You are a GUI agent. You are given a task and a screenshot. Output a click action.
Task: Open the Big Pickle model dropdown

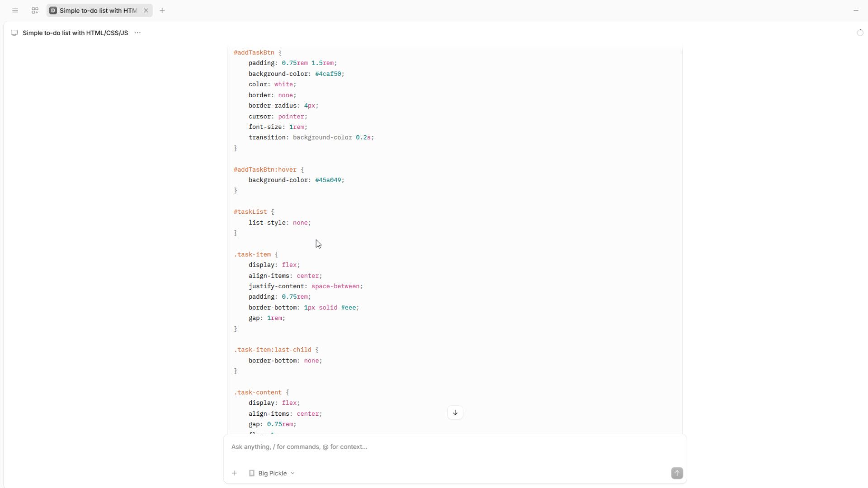pyautogui.click(x=272, y=473)
